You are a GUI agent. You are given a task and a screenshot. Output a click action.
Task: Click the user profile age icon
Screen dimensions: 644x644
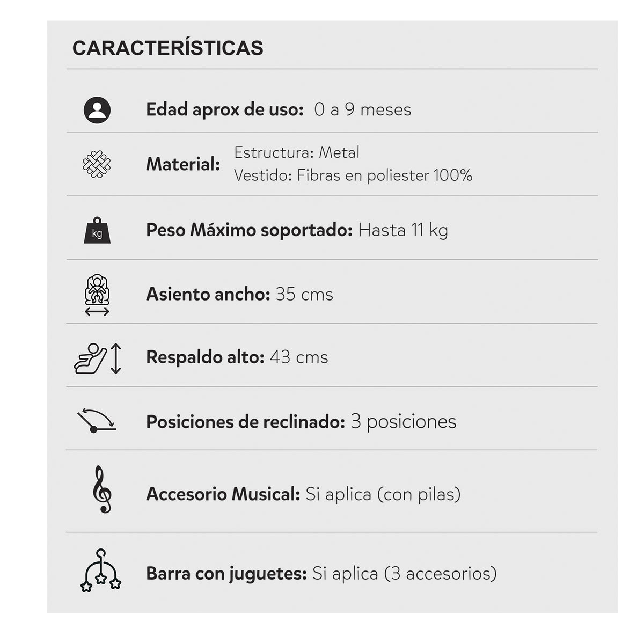point(97,111)
